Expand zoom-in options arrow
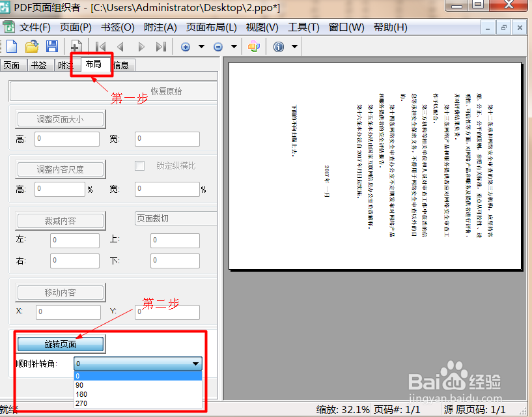This screenshot has width=532, height=417. 202,46
